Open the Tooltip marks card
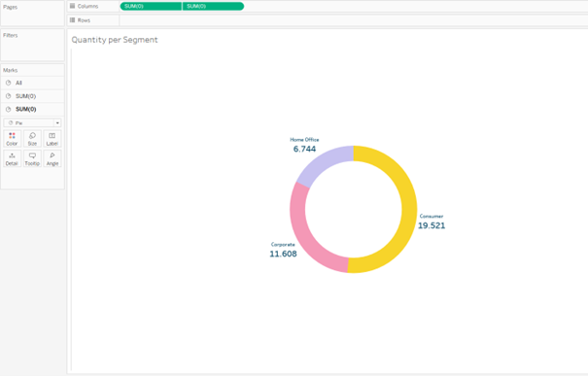Screen dimensions: 588x376 [32, 158]
